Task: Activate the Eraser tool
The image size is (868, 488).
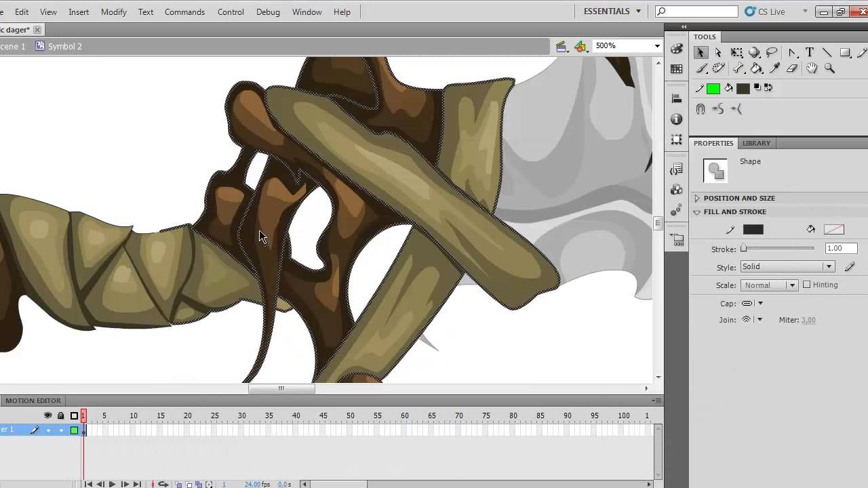Action: pos(792,68)
